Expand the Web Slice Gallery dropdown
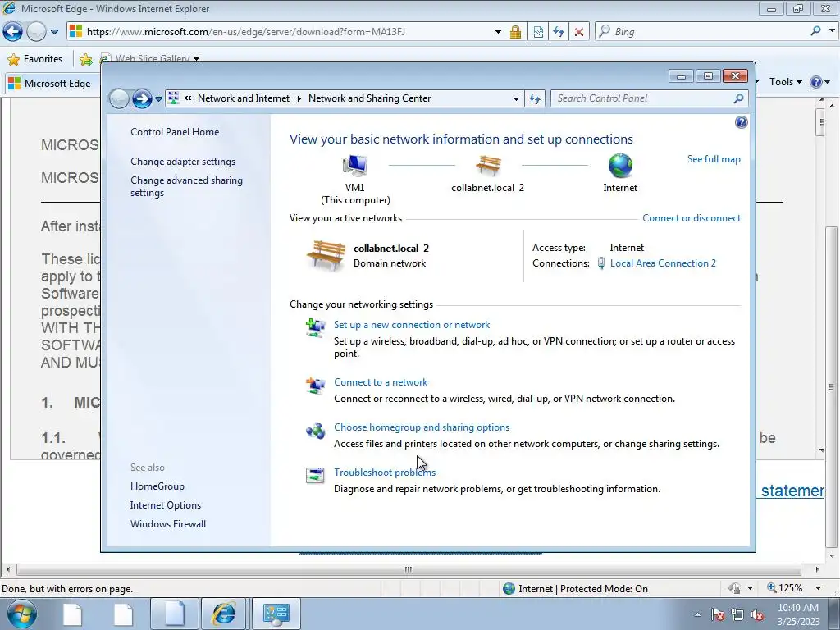 [x=196, y=59]
